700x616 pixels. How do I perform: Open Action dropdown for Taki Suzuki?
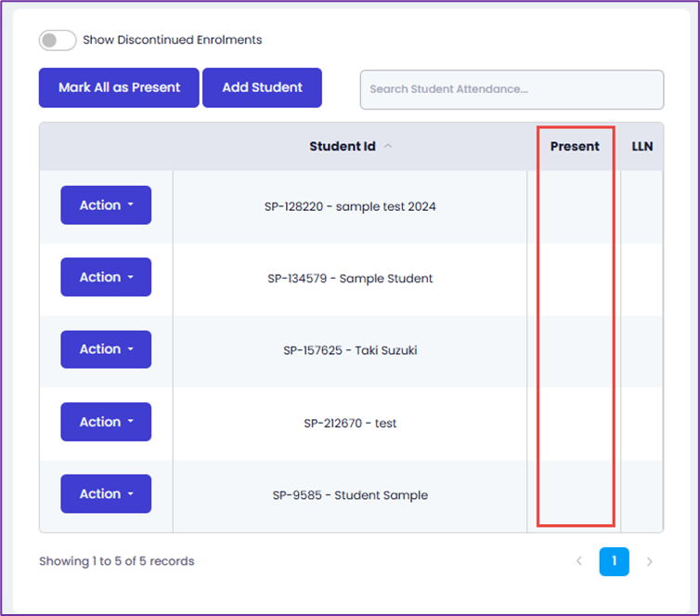[106, 349]
